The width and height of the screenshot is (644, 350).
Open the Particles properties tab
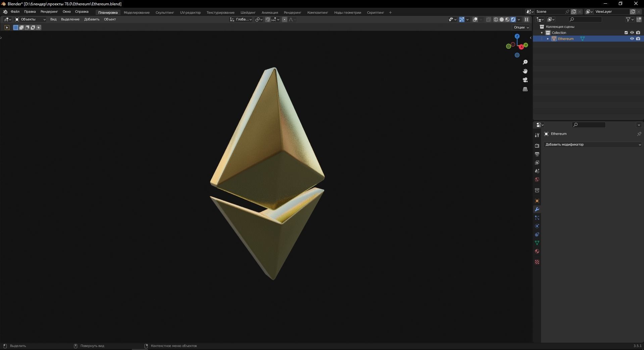click(x=537, y=218)
